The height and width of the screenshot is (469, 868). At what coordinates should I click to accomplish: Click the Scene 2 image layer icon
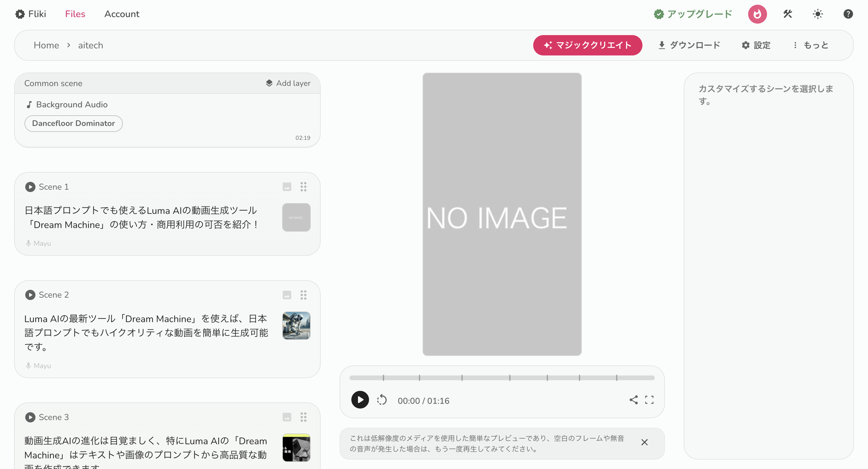pyautogui.click(x=287, y=295)
